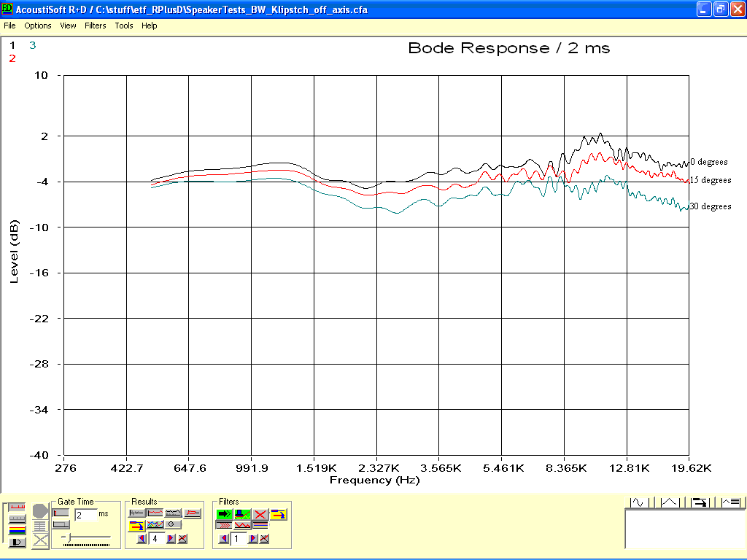This screenshot has height=560, width=747.
Task: Click the gray horizontal lines list icon
Action: [x=41, y=526]
